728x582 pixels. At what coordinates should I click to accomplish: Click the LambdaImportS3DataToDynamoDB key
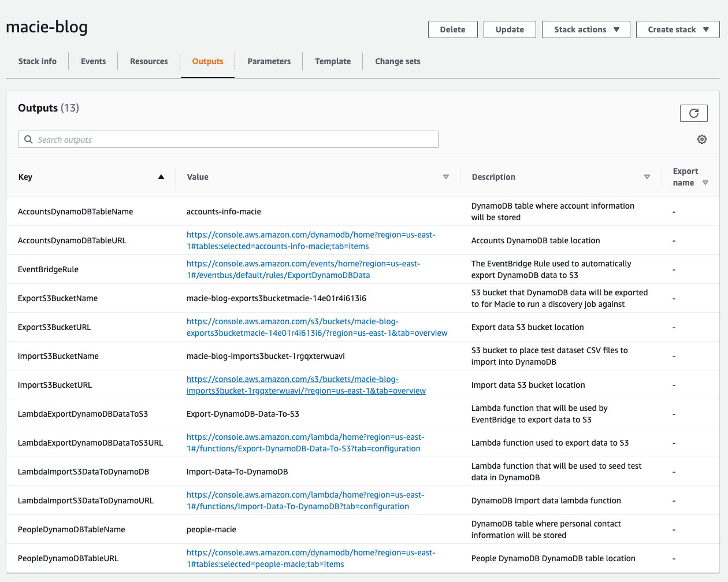coord(84,472)
